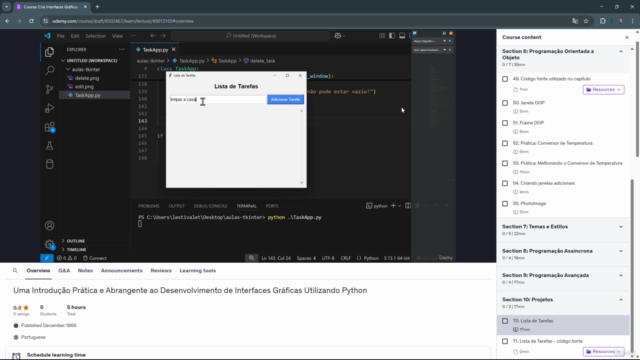Open the Extensions icon
Image resolution: width=640 pixels, height=360 pixels.
(49, 127)
